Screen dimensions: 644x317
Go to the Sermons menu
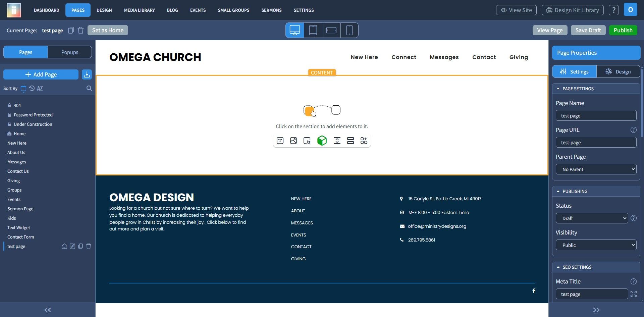coord(271,10)
